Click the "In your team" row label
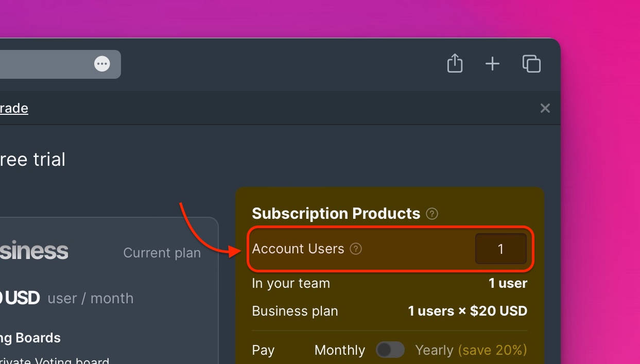Viewport: 640px width, 364px height. pyautogui.click(x=291, y=283)
